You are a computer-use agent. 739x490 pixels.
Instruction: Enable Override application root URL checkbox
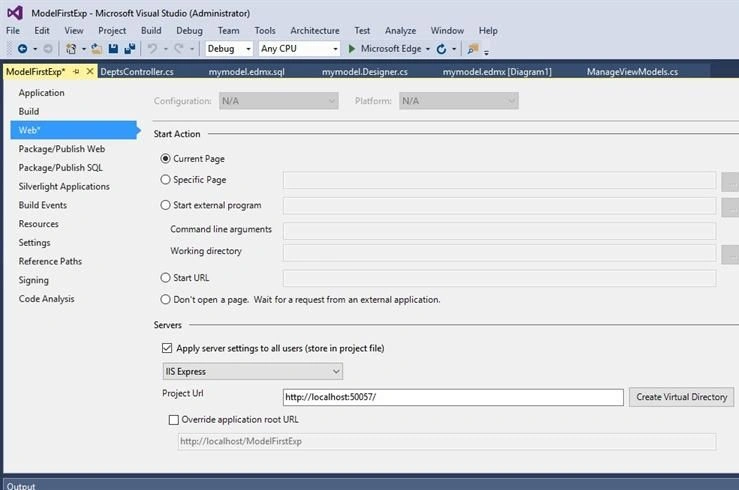coord(173,420)
